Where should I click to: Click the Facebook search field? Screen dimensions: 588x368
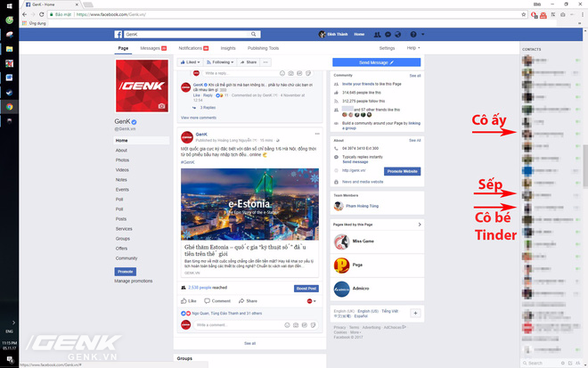tap(187, 34)
